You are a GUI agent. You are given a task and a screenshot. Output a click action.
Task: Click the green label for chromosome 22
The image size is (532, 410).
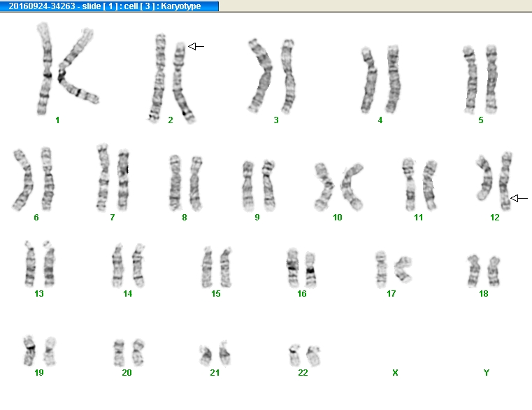[x=303, y=373]
